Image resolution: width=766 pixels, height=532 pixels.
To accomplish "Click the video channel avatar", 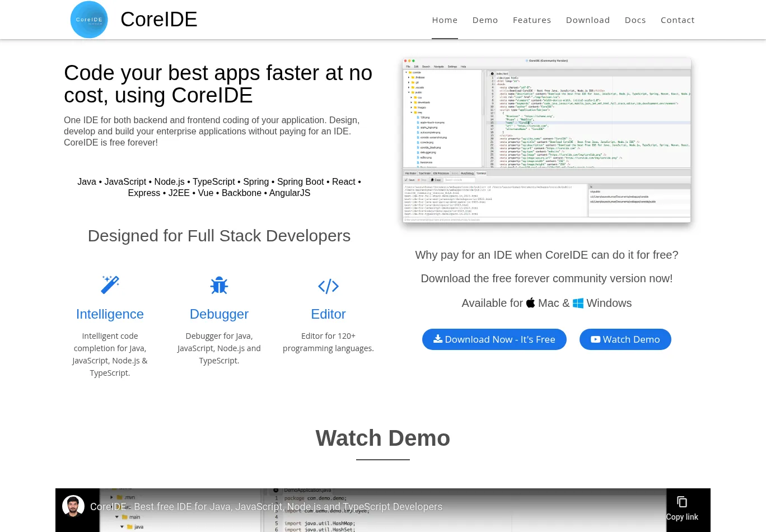I will tap(73, 506).
